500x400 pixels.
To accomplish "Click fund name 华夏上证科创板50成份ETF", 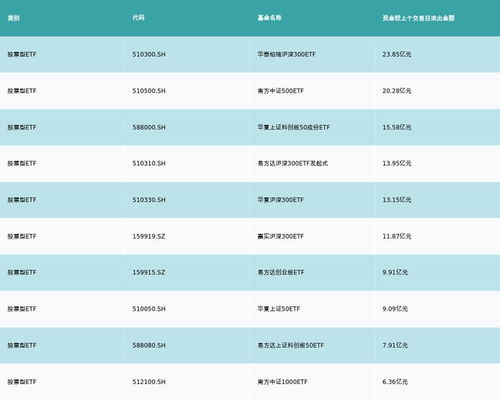I will coord(293,127).
